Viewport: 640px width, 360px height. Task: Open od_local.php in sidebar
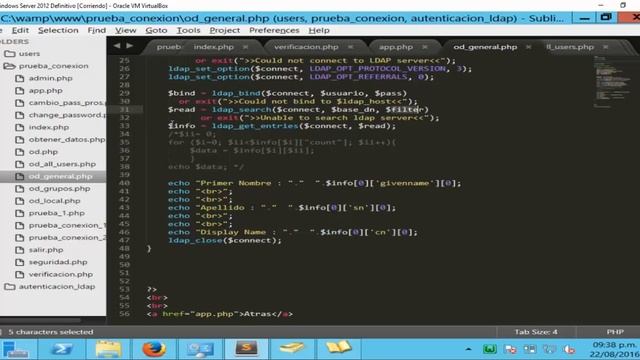pyautogui.click(x=54, y=200)
